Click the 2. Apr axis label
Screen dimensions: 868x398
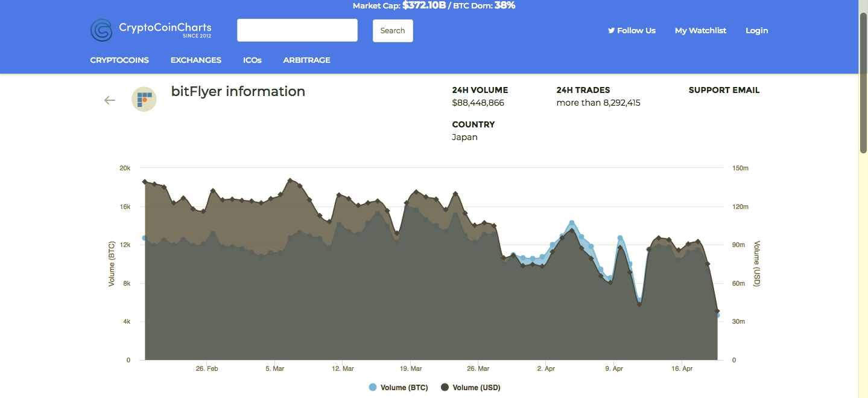546,368
